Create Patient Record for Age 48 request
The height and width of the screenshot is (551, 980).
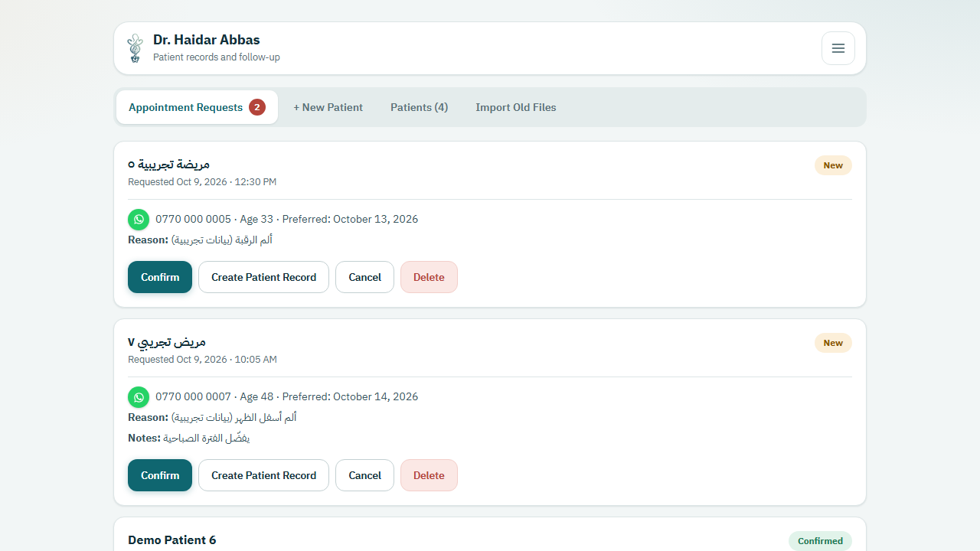[x=264, y=475]
